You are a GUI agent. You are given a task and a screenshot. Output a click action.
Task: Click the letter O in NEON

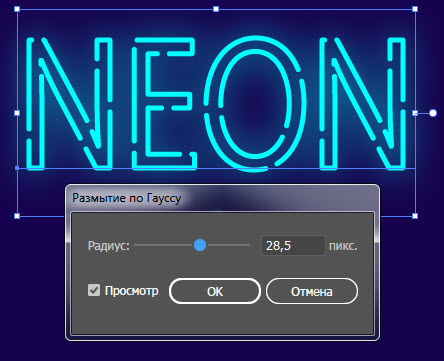[x=255, y=103]
